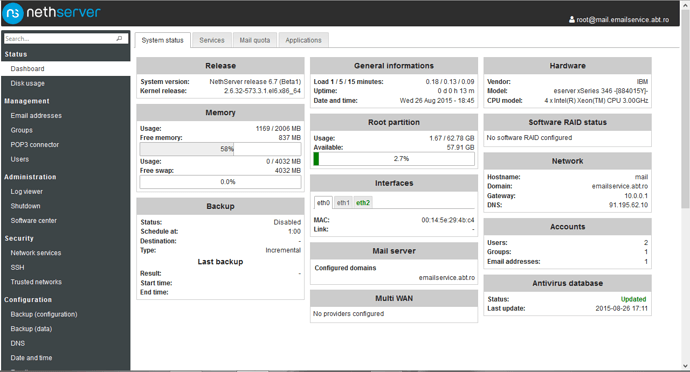This screenshot has width=690, height=372.
Task: Click the DNS value 91.195.62.10
Action: tap(628, 205)
